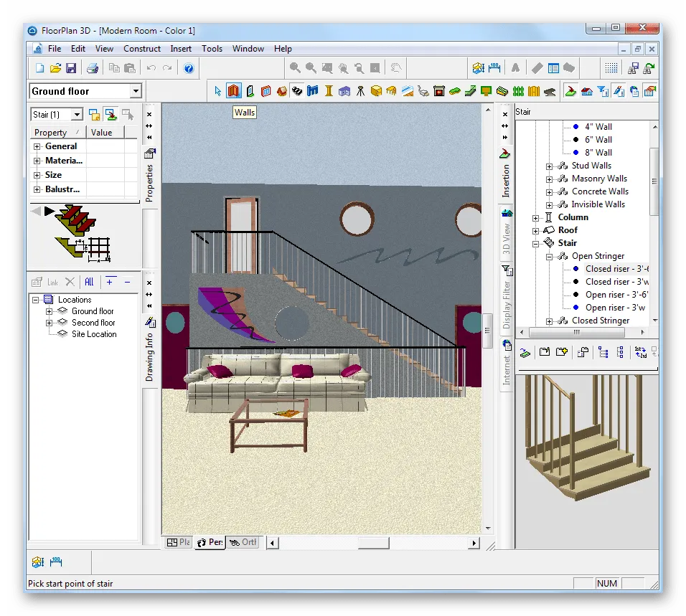The height and width of the screenshot is (616, 686).
Task: Click the selection arrow pointer tool
Action: pos(218,91)
